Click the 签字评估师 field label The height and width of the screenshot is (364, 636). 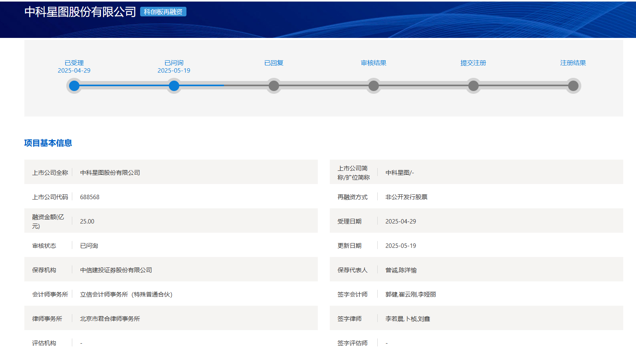[353, 343]
